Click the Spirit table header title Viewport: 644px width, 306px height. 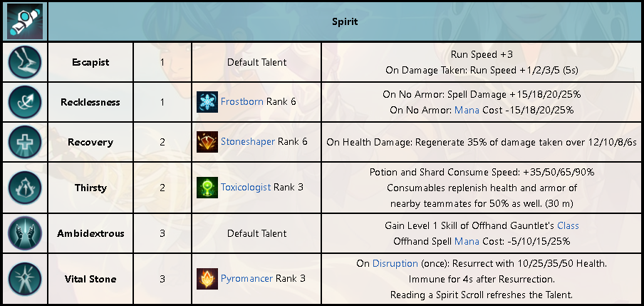point(345,22)
